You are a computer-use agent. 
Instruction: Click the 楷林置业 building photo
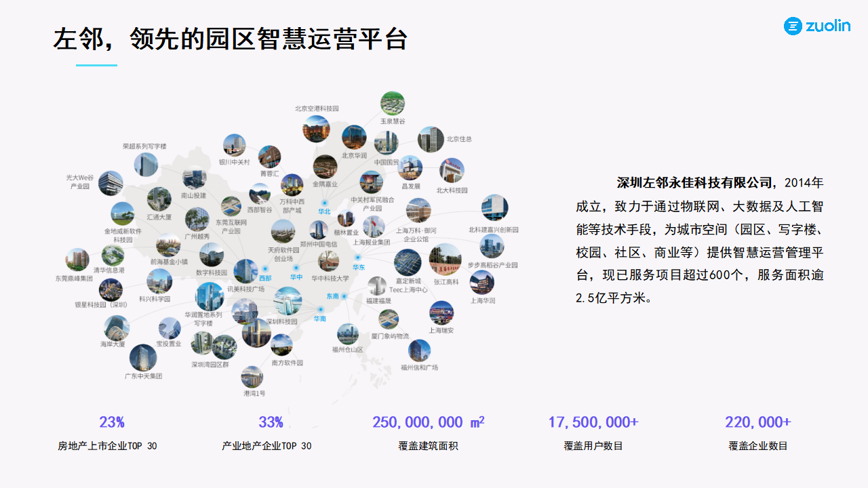(x=346, y=219)
